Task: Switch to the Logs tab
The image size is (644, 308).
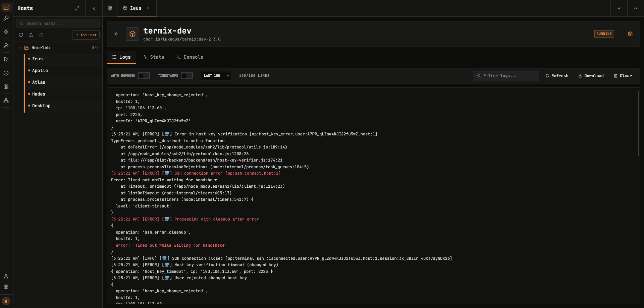Action: [x=121, y=57]
